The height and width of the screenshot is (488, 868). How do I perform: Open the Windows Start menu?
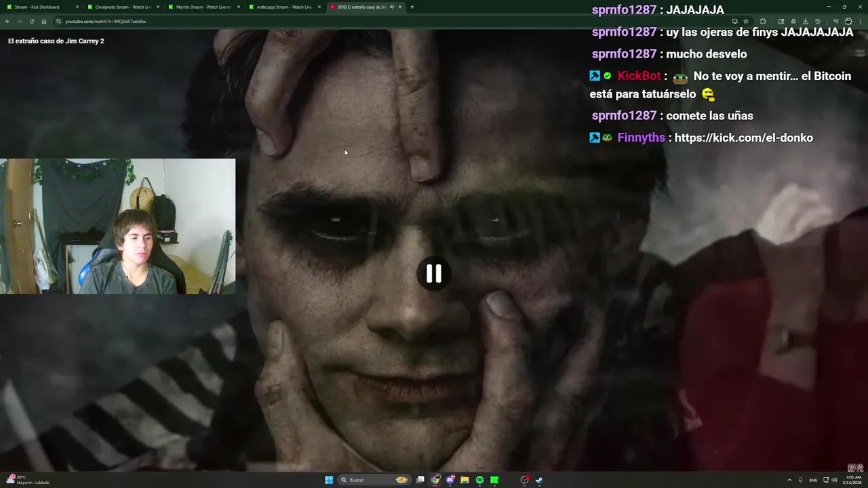coord(329,480)
